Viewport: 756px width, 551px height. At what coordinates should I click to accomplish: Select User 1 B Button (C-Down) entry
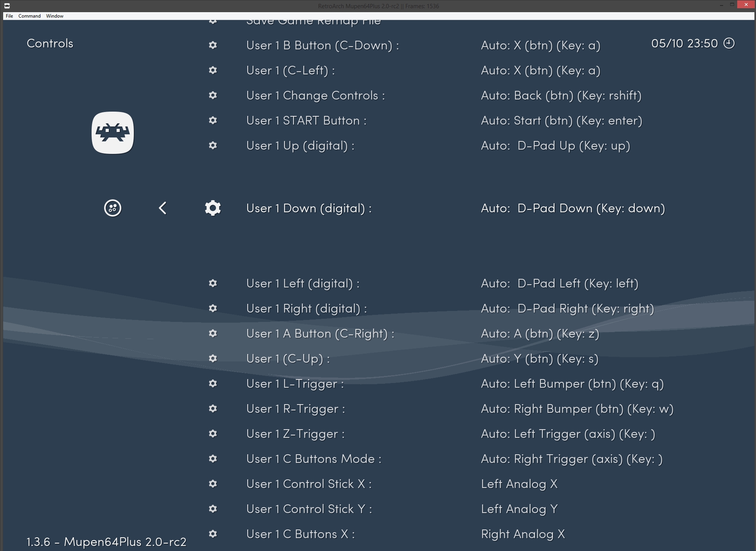323,46
